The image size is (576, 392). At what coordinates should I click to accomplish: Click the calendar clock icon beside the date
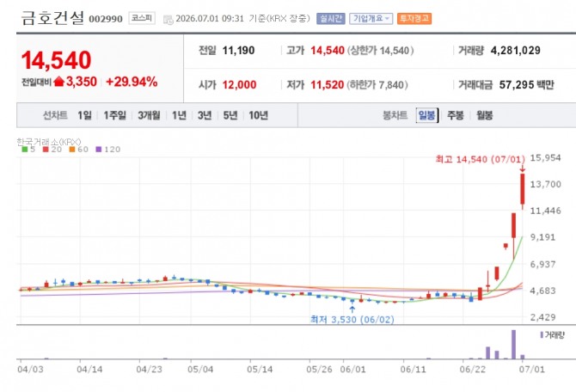[168, 20]
